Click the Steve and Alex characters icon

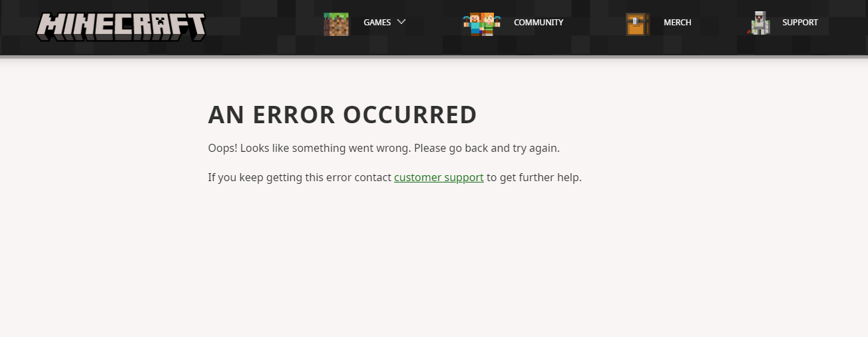pos(481,23)
